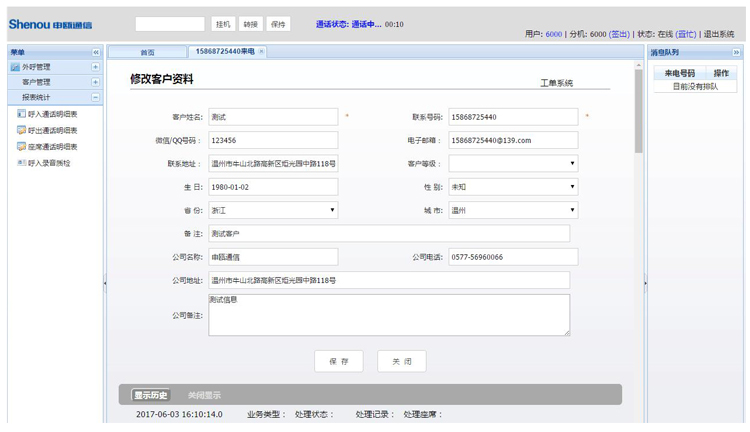
Task: Click the 联系地址 input field
Action: pos(273,164)
